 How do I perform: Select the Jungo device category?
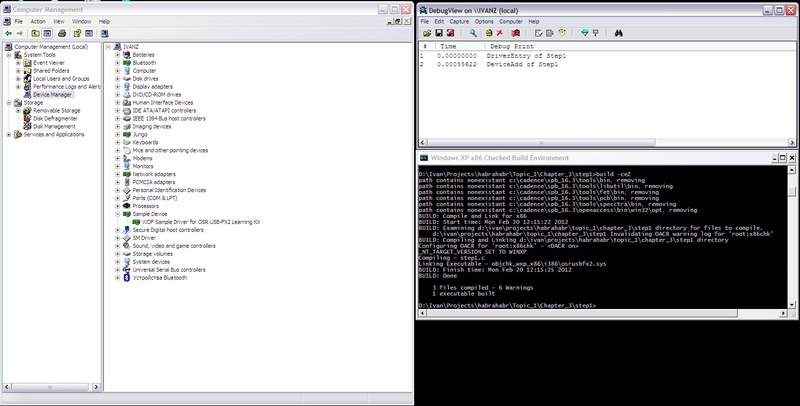(x=140, y=135)
